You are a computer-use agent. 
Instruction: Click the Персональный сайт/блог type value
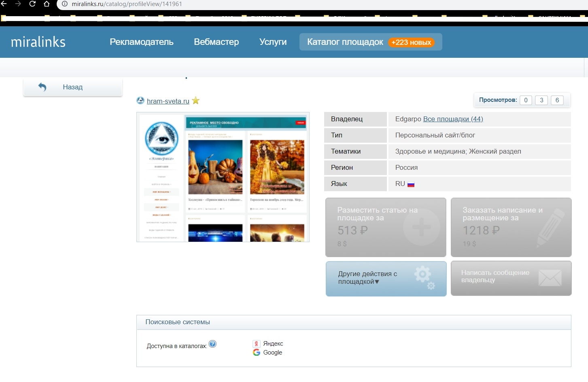coord(435,135)
